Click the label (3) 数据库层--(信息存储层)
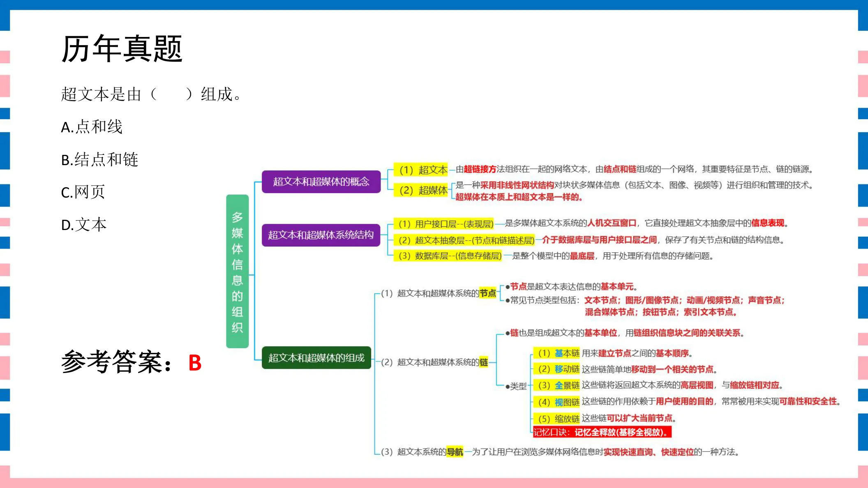Viewport: 868px width, 488px height. pos(448,256)
